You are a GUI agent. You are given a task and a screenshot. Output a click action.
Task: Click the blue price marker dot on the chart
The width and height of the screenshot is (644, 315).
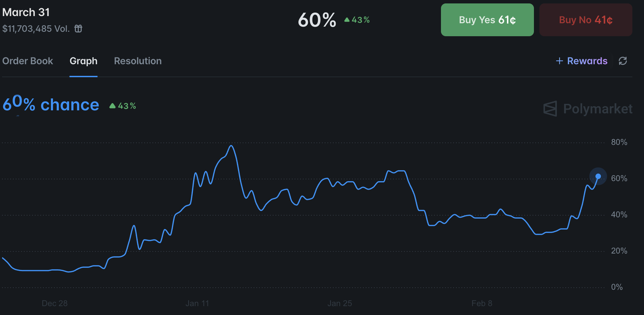point(598,177)
